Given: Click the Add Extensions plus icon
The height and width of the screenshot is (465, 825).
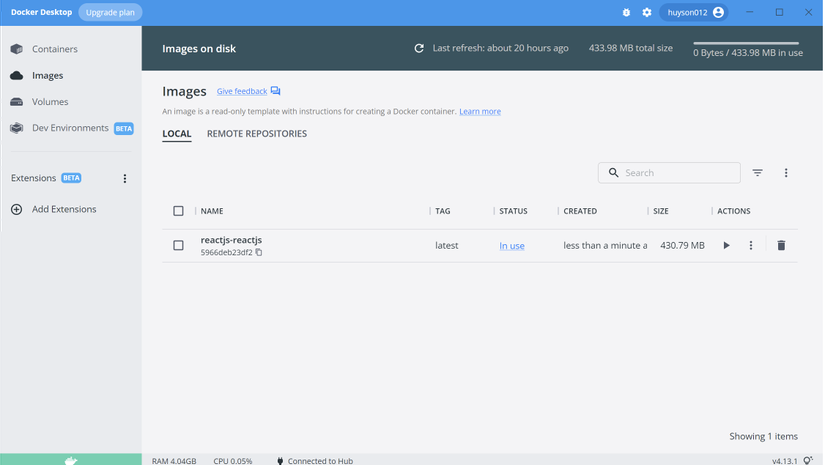Looking at the screenshot, I should click(x=16, y=209).
